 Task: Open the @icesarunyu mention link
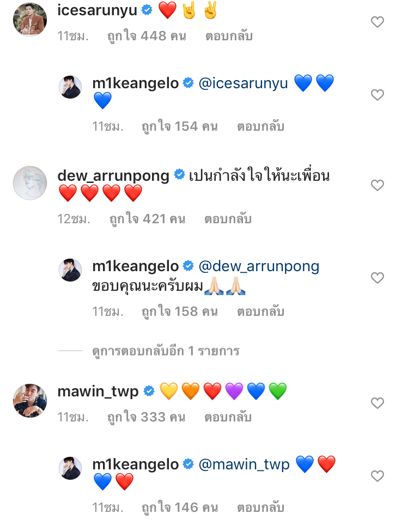click(x=243, y=84)
